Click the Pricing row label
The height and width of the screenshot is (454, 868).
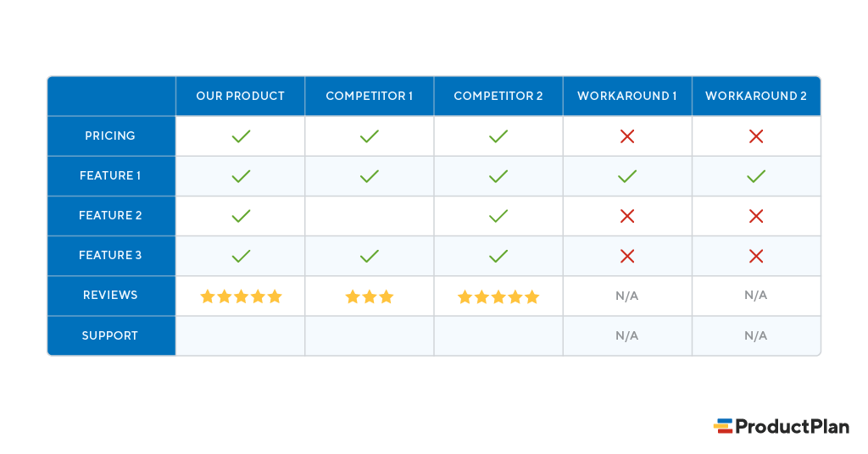point(110,136)
